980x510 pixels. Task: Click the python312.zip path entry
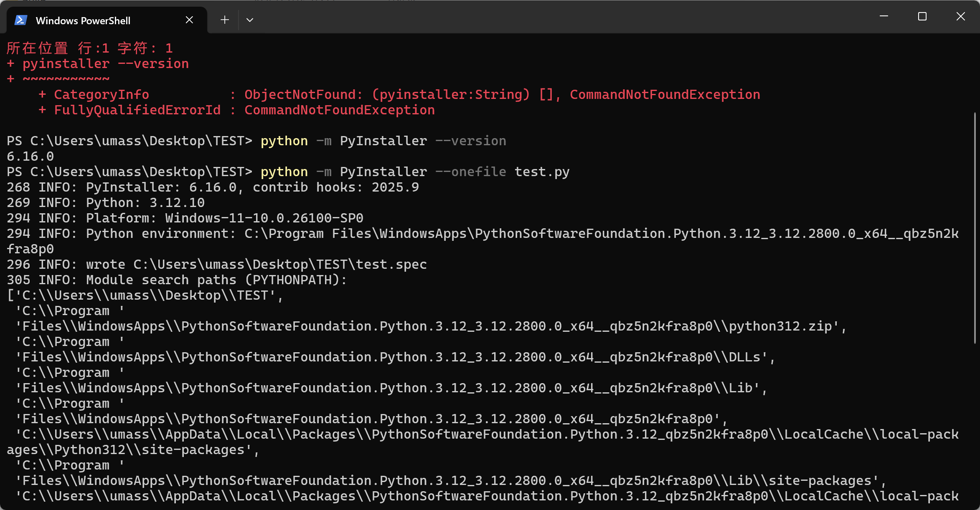(x=781, y=326)
